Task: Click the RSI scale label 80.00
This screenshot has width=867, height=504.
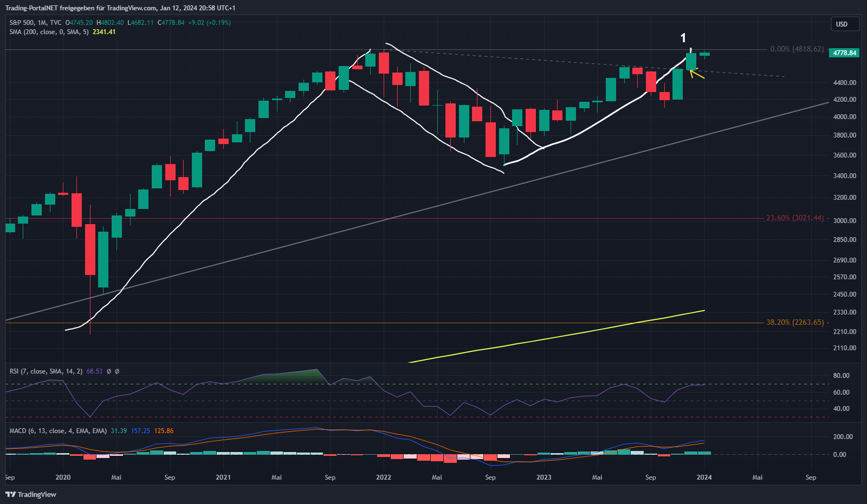Action: click(841, 376)
